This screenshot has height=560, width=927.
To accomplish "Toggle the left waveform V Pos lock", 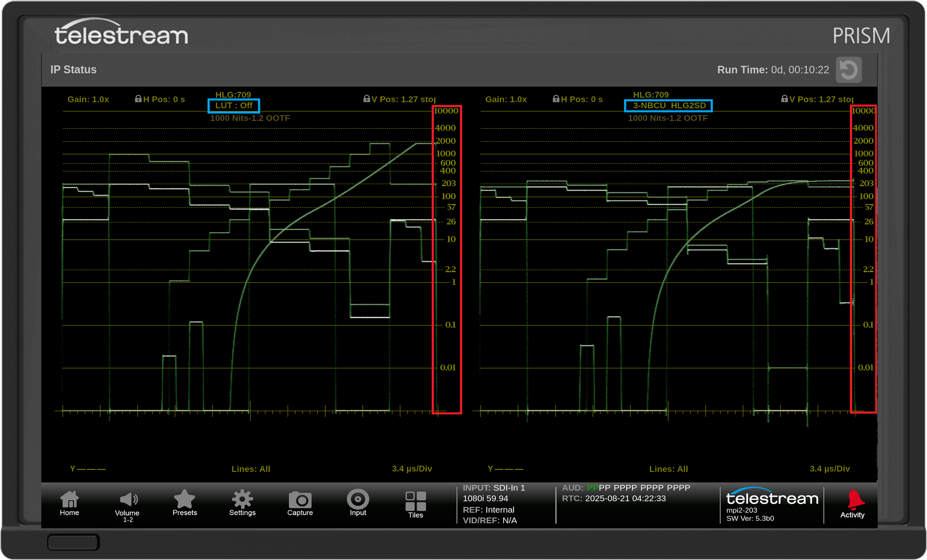I will tap(366, 99).
